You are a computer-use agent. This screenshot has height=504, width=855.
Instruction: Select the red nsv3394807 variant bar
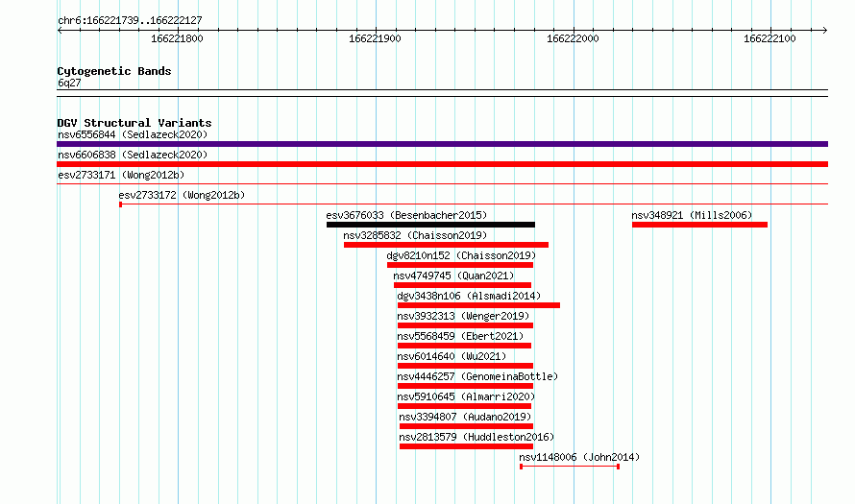click(x=466, y=426)
